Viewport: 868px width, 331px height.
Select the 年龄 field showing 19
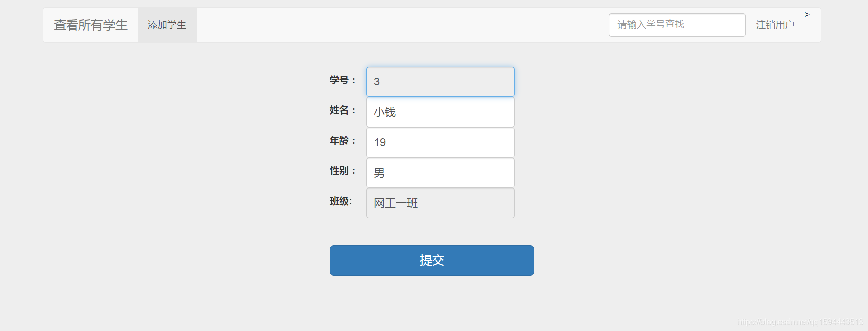(x=440, y=142)
